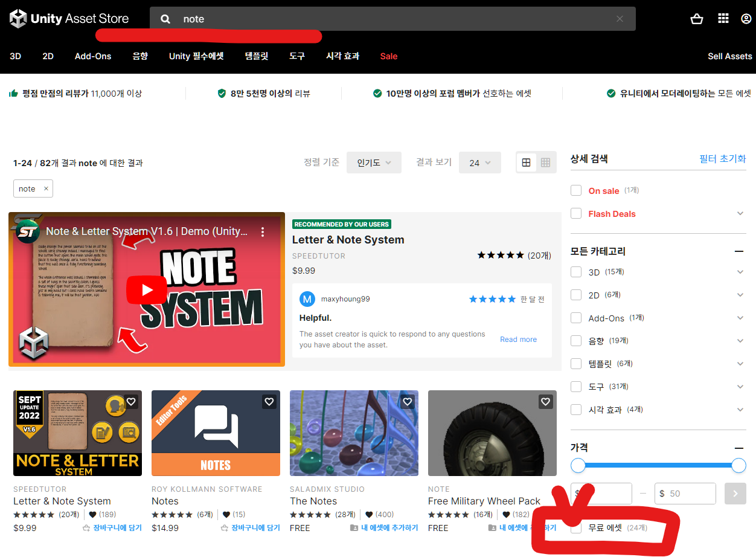Check the 시각 효과 category checkbox
Image resolution: width=756 pixels, height=557 pixels.
pyautogui.click(x=576, y=410)
